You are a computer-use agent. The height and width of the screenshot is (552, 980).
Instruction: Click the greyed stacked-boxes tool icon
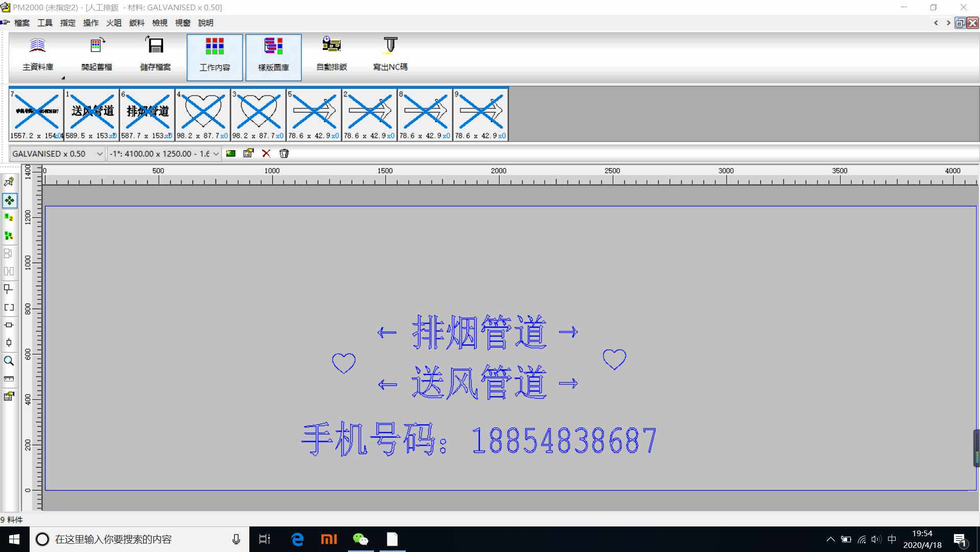[9, 254]
